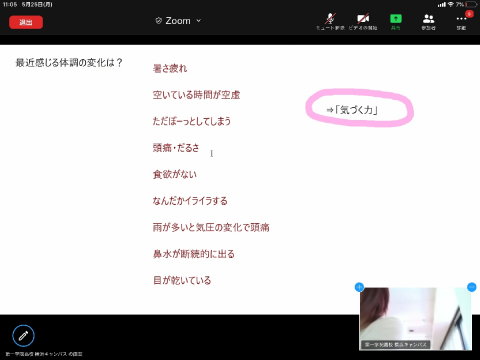Click the shield security icon beside Zoom
480x360 pixels.
point(159,21)
